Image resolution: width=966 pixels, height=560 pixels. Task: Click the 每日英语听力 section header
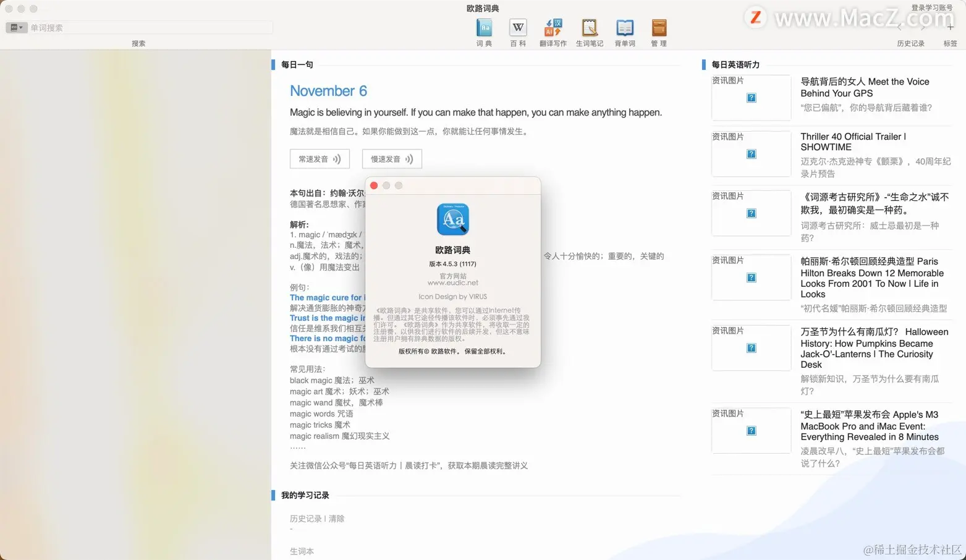[x=735, y=64]
